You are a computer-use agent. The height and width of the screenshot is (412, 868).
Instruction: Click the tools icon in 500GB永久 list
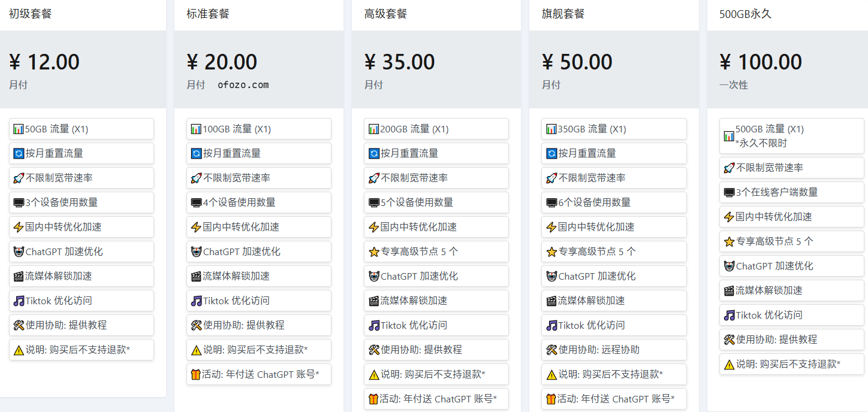point(729,340)
